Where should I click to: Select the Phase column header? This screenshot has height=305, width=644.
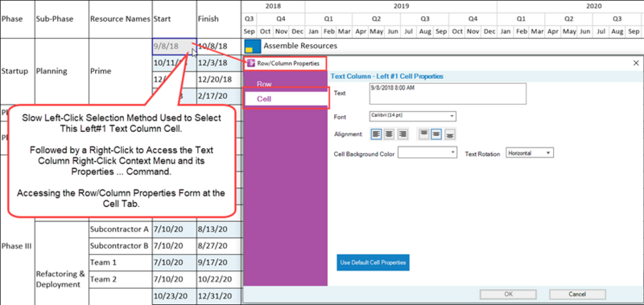click(x=18, y=19)
